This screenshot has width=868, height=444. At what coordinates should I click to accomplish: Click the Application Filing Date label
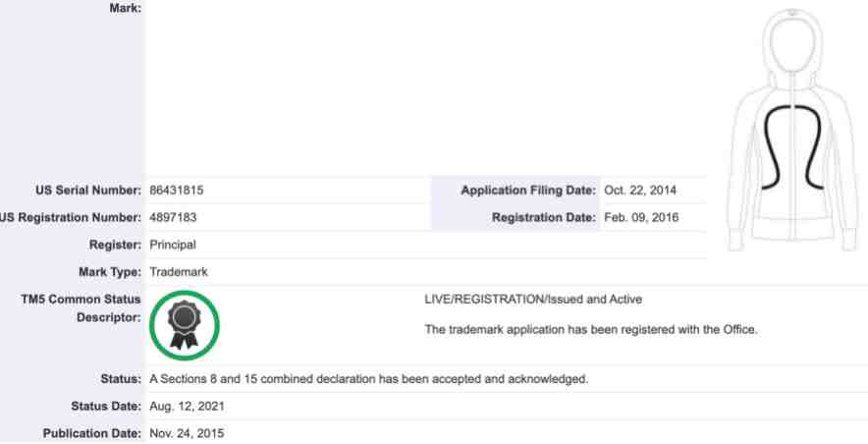coord(528,191)
